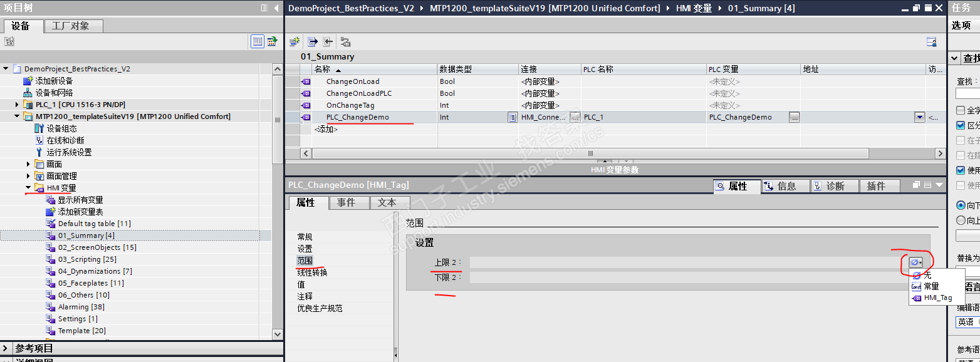The height and width of the screenshot is (362, 980).
Task: Toggle the checked 区分 checkbox in find options
Action: [961, 125]
